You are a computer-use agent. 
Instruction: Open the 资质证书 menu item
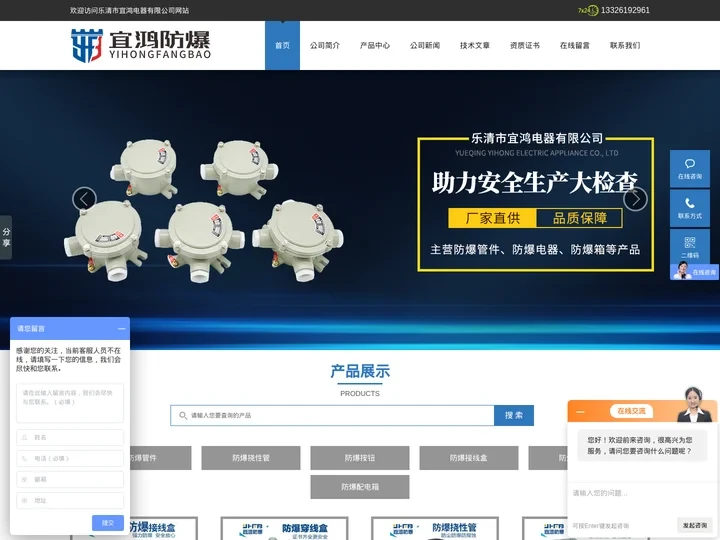(525, 45)
